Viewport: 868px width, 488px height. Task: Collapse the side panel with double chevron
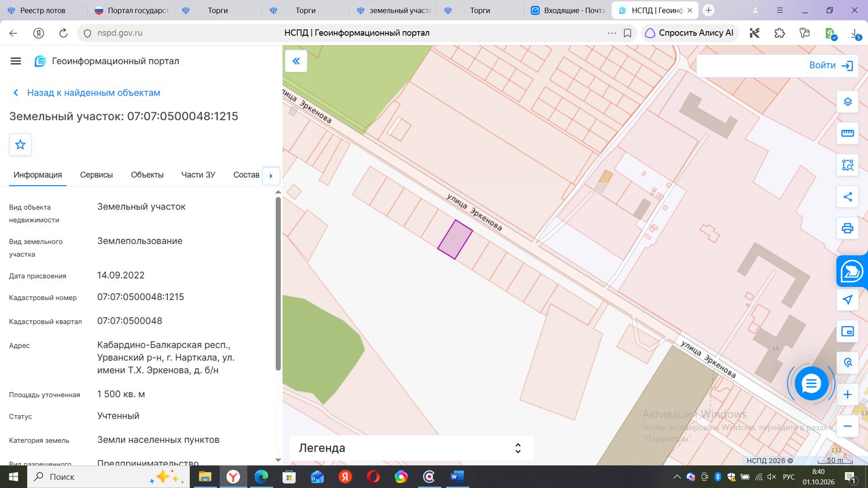296,61
